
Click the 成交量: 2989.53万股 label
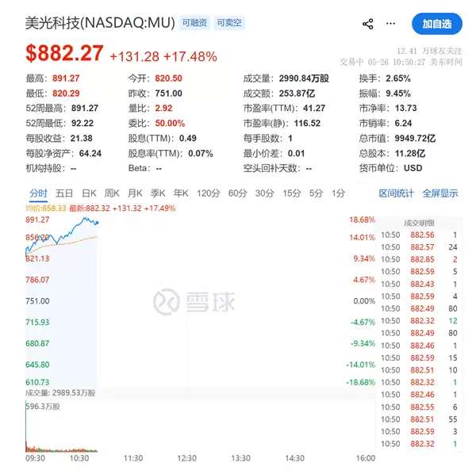(60, 393)
